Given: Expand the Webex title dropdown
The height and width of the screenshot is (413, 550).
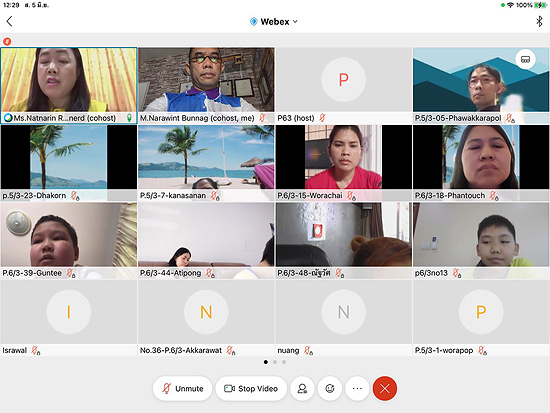Looking at the screenshot, I should 274,22.
